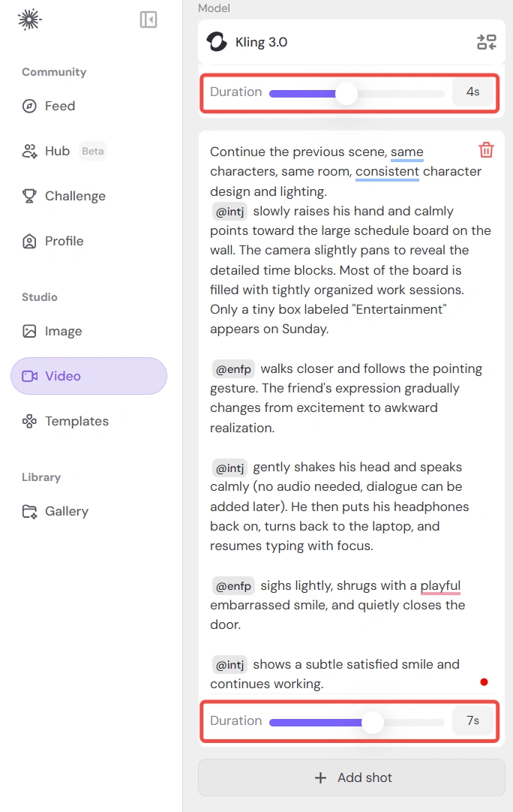Click the Add shot button
Image resolution: width=513 pixels, height=812 pixels.
coord(352,777)
